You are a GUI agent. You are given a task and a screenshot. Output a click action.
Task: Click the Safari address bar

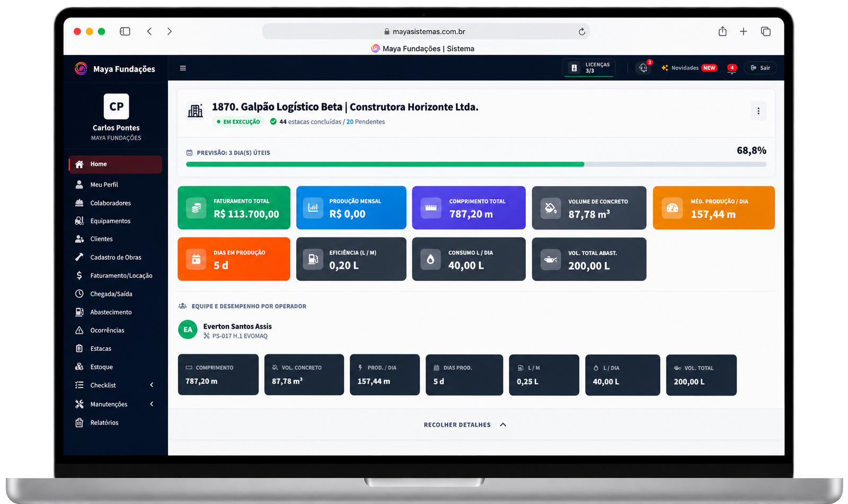pyautogui.click(x=426, y=31)
